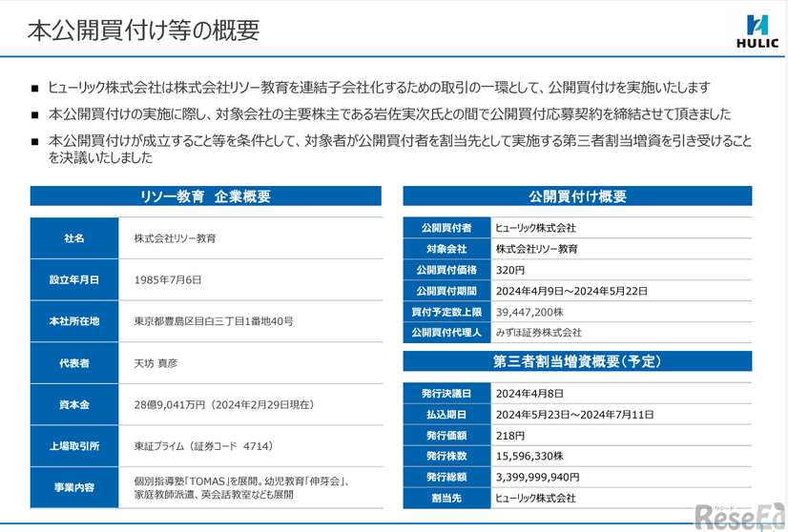788x532 pixels.
Task: Click the 割当先 label cell
Action: click(x=446, y=499)
